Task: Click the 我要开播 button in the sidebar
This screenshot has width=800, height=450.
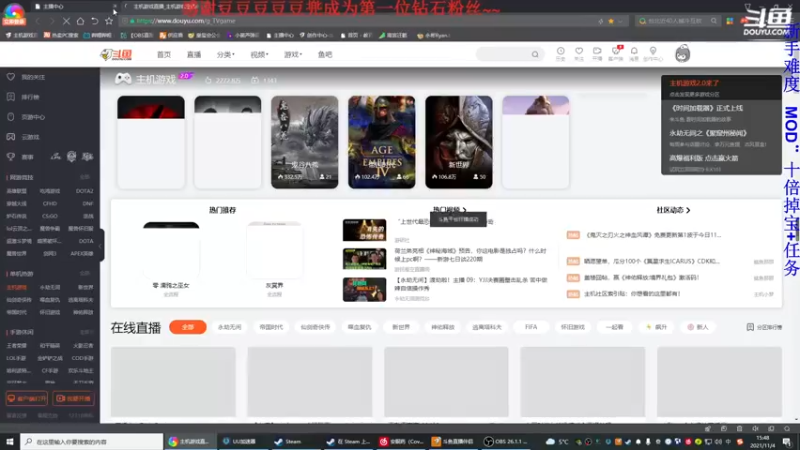Action: [73, 398]
